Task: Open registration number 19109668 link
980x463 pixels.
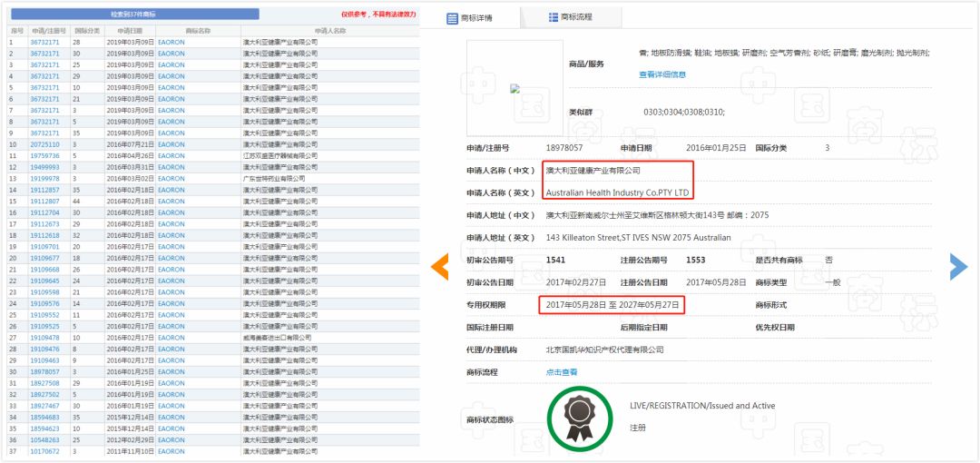Action: (44, 270)
